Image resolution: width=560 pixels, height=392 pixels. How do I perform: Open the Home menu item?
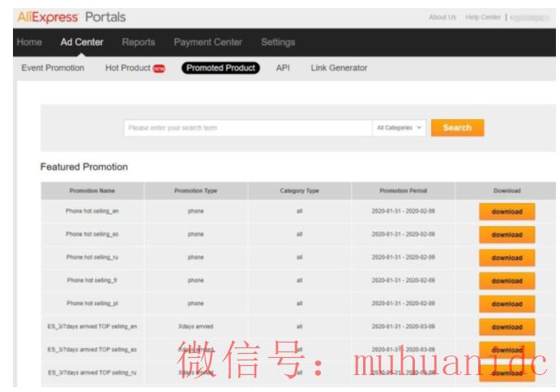(x=28, y=42)
